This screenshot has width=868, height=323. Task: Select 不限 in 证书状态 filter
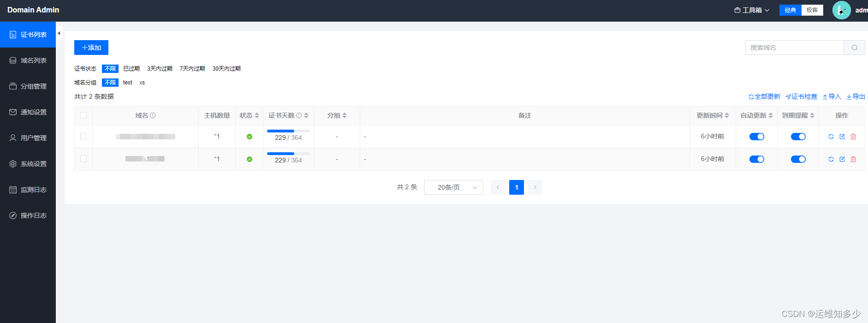pos(110,69)
